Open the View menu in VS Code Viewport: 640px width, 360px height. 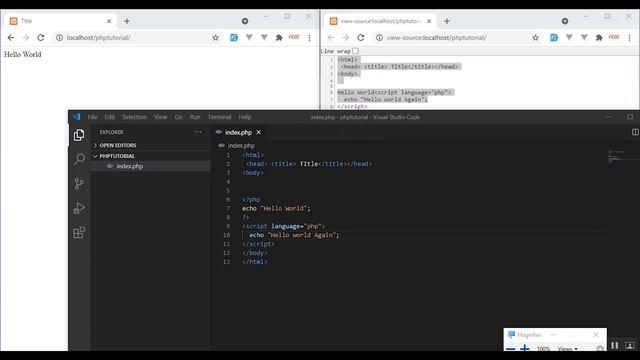click(x=160, y=117)
